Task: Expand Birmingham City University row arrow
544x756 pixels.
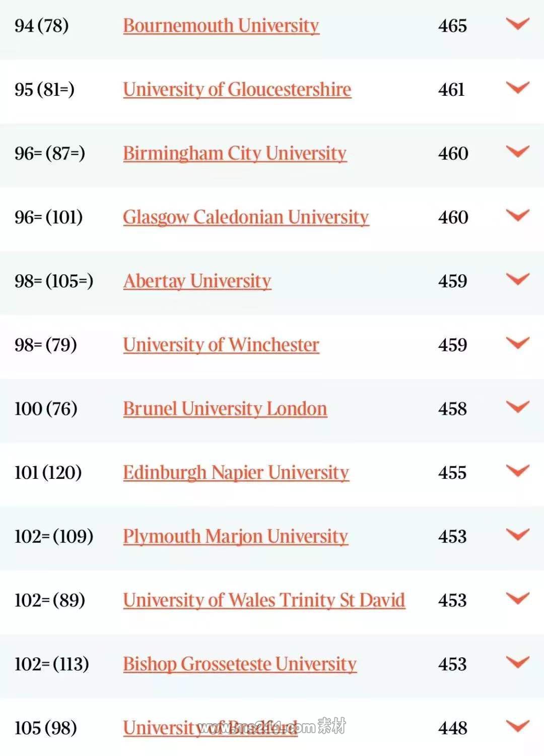Action: pos(517,151)
